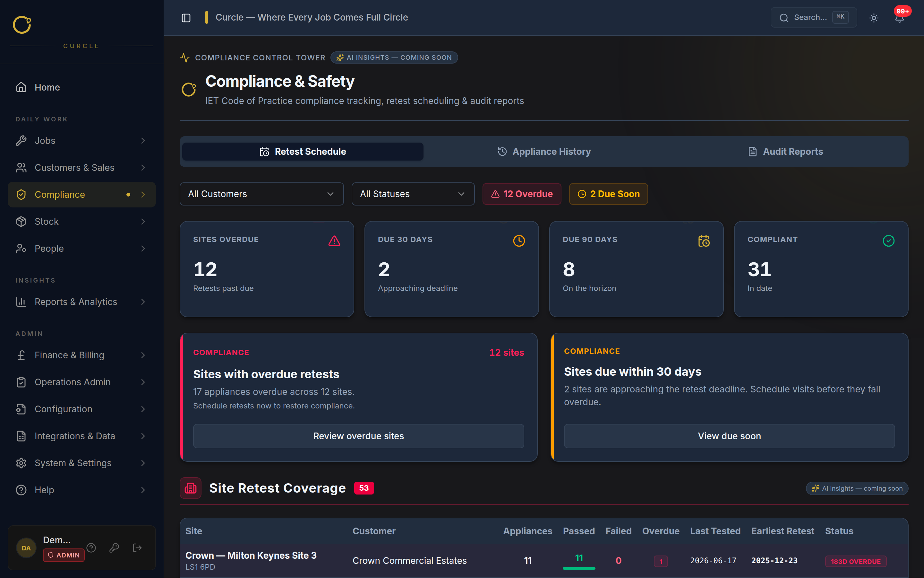Screen dimensions: 924x578
Task: Click the ADMIN role badge
Action: click(64, 555)
